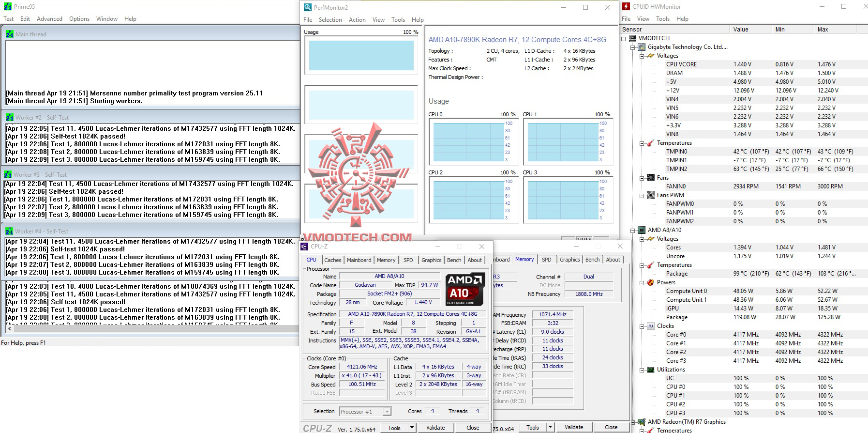This screenshot has height=433, width=868.
Task: Collapse the Fans PWM node
Action: point(642,195)
